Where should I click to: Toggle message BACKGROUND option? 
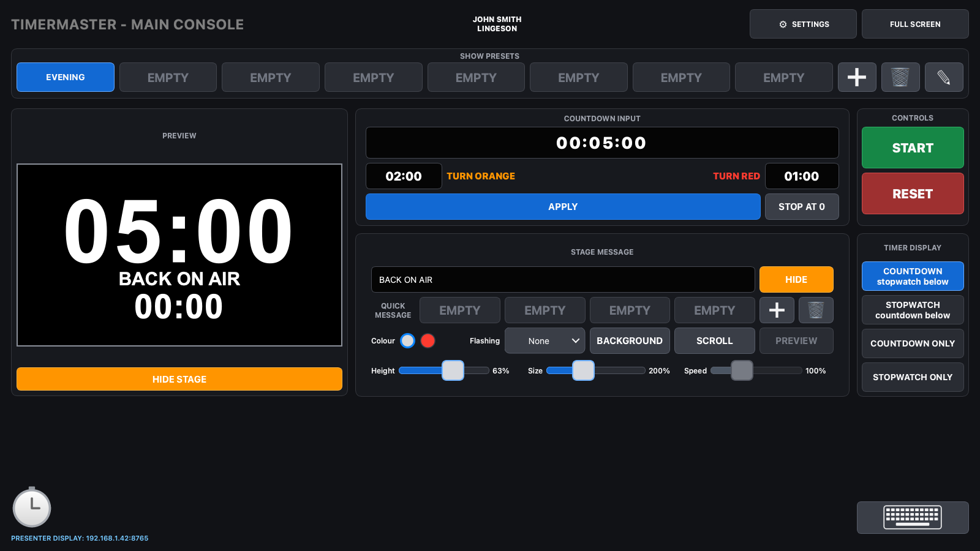coord(630,341)
